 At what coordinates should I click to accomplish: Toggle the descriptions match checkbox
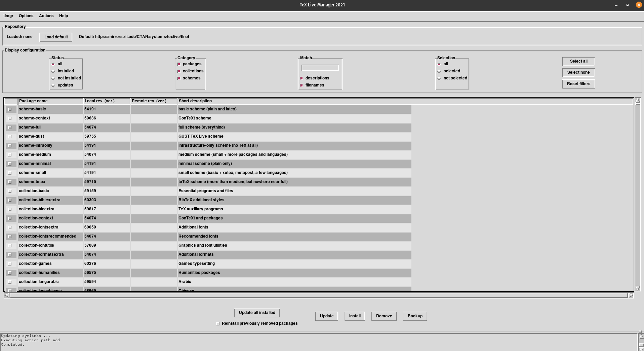click(301, 78)
